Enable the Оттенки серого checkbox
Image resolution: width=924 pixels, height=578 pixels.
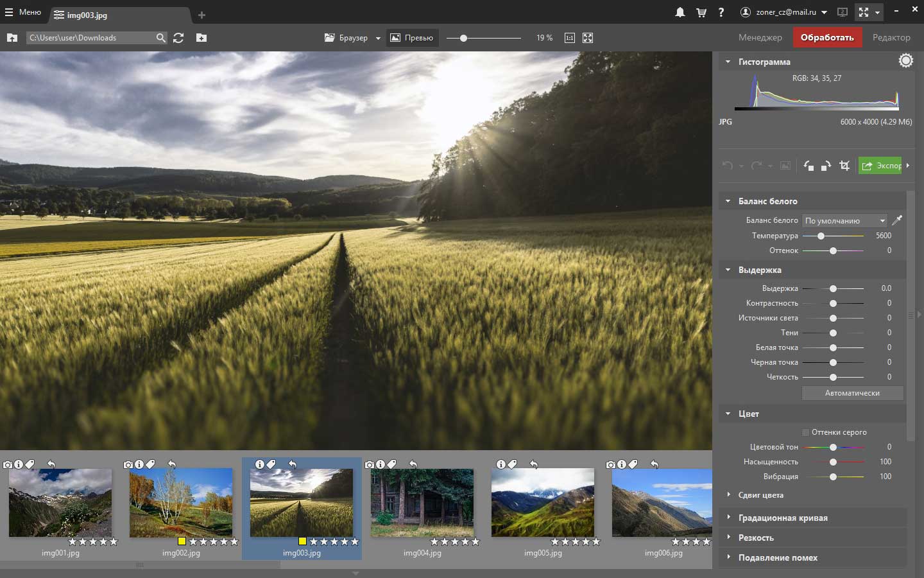coord(806,432)
